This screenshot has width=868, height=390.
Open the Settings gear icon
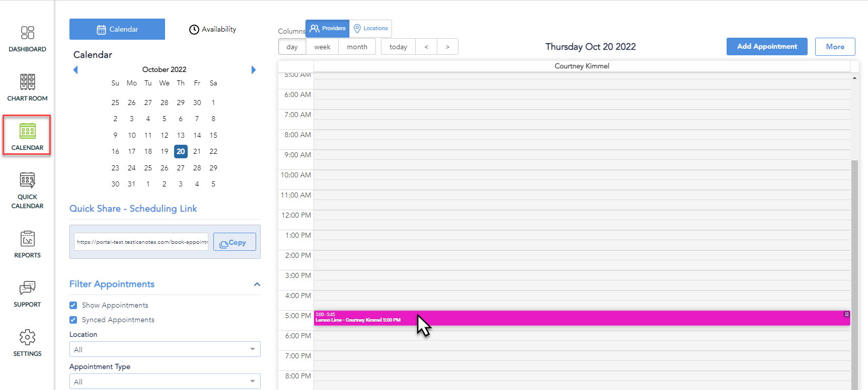pyautogui.click(x=27, y=338)
